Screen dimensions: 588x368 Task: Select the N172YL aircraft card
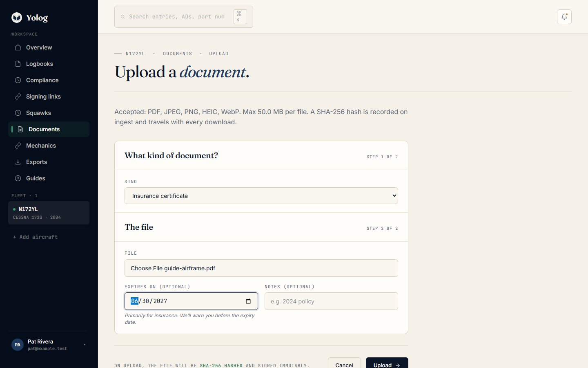pyautogui.click(x=49, y=213)
